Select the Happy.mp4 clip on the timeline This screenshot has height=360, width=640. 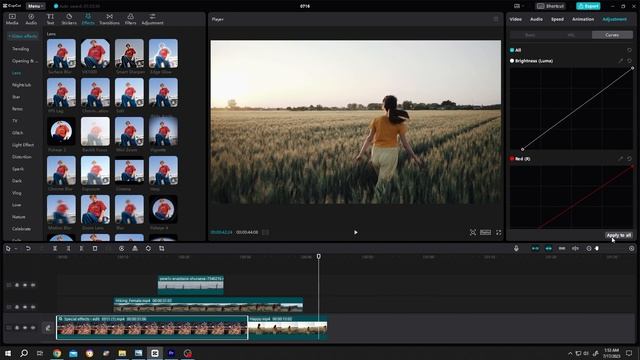[288, 327]
